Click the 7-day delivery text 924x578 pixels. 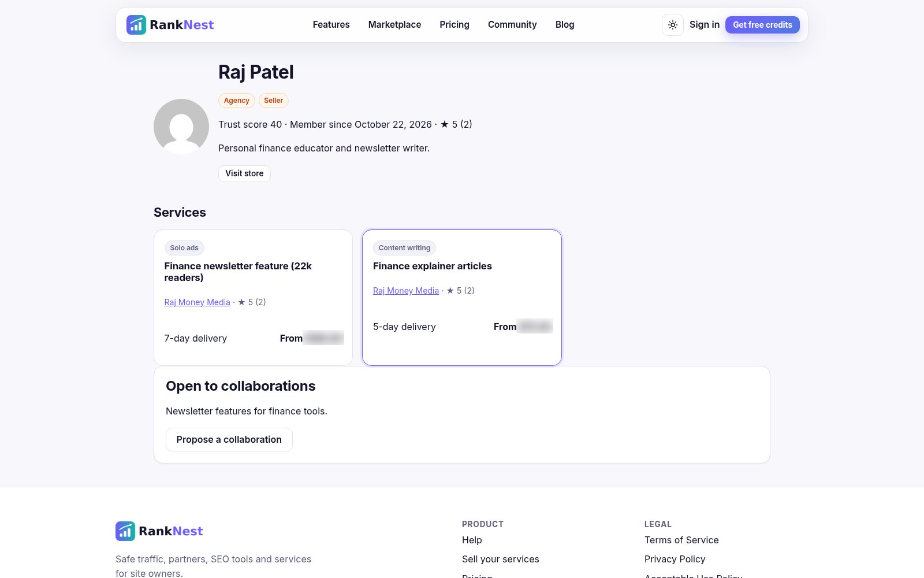click(x=195, y=338)
